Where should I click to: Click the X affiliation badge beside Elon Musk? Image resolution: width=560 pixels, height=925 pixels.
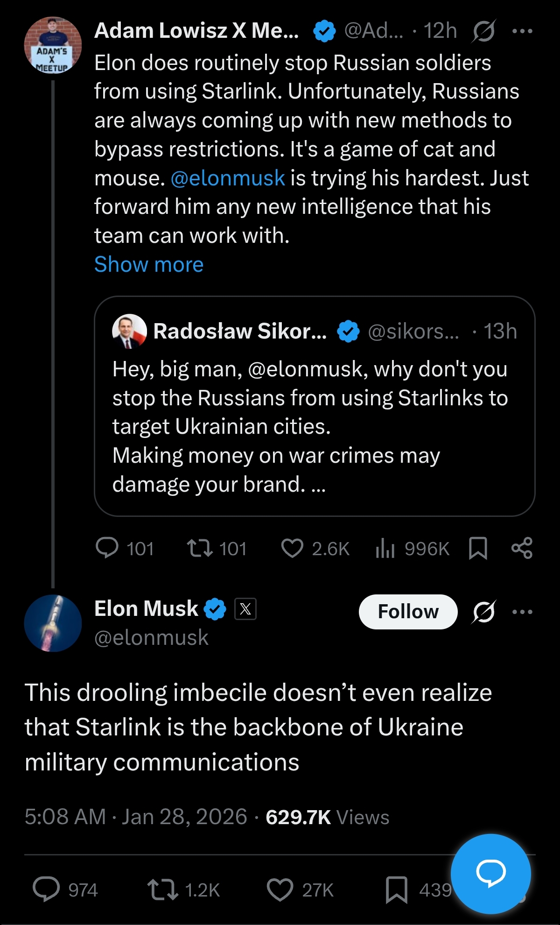pos(245,609)
